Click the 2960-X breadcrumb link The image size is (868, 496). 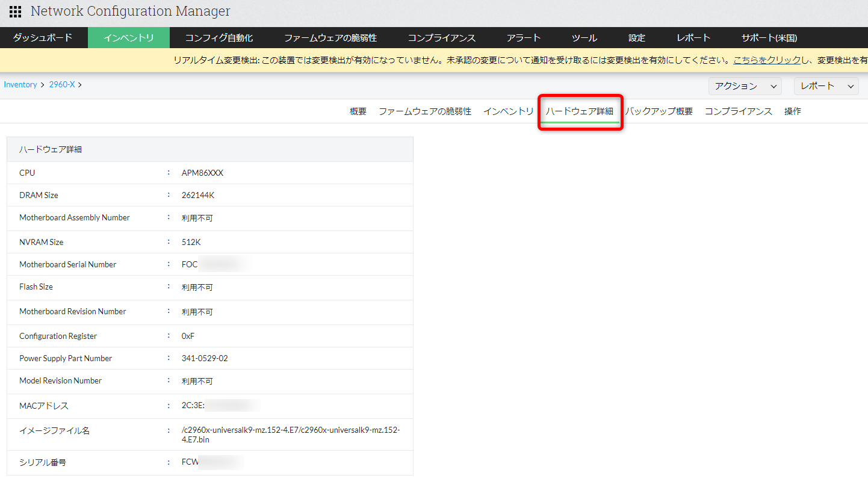(x=62, y=85)
